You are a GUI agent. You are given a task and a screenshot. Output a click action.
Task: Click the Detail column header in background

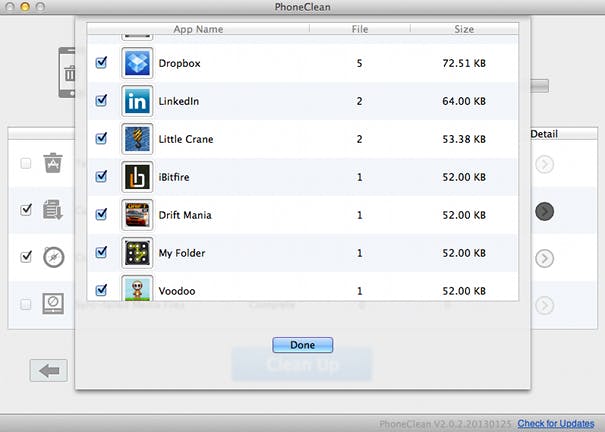point(544,134)
